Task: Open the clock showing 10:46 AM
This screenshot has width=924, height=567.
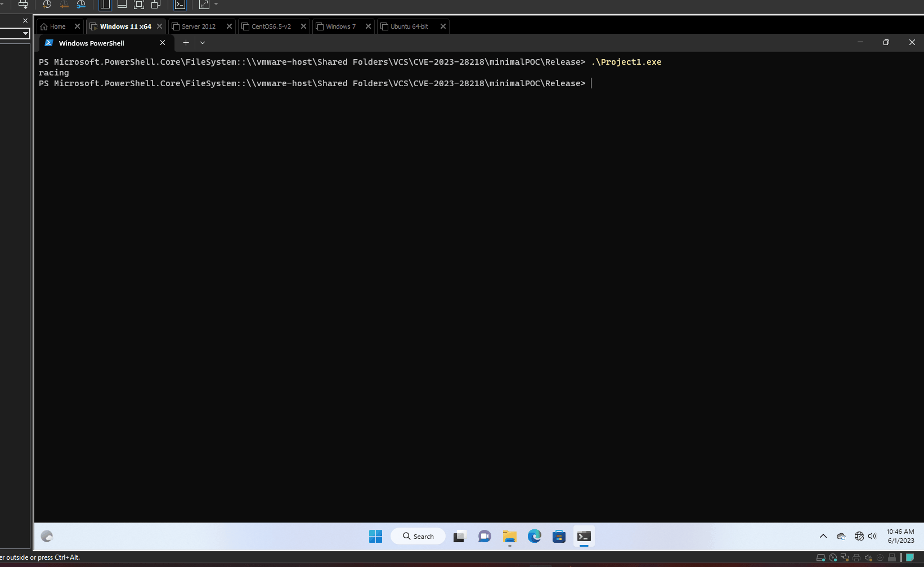Action: point(900,536)
